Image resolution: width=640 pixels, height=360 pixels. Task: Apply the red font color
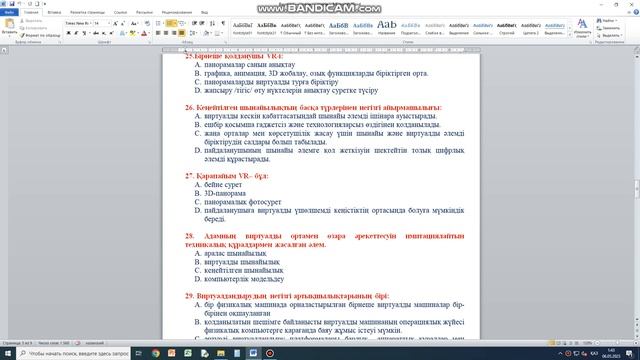click(x=143, y=33)
